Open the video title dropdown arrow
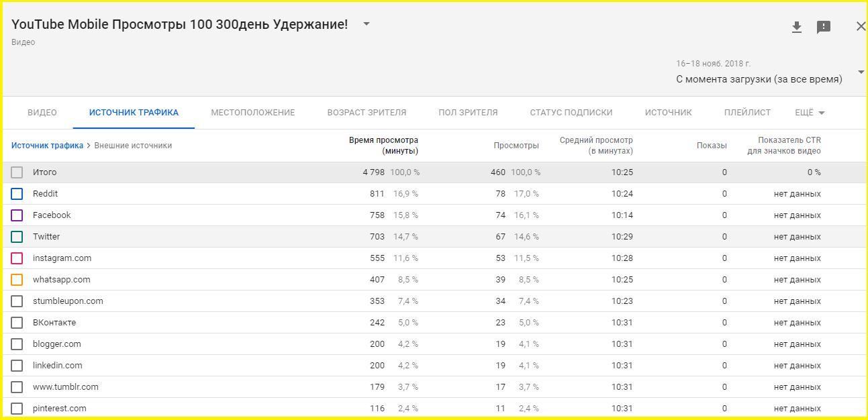868x420 pixels. click(367, 23)
